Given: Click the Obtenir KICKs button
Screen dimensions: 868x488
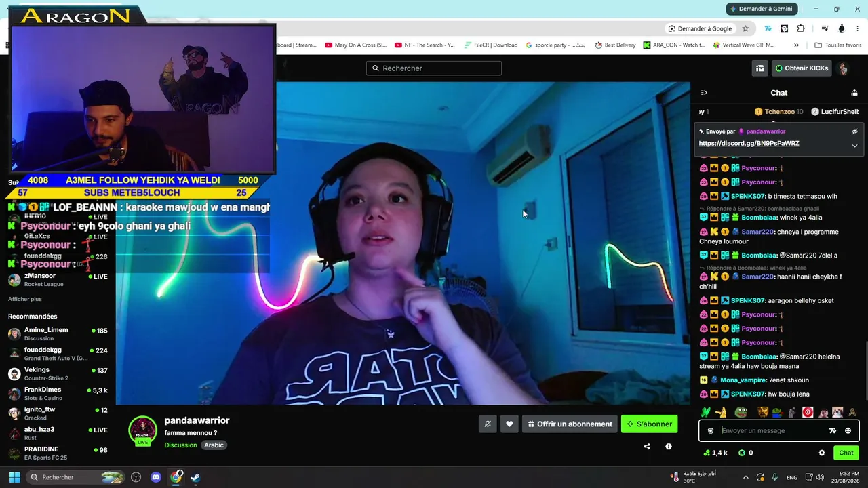Looking at the screenshot, I should click(802, 68).
